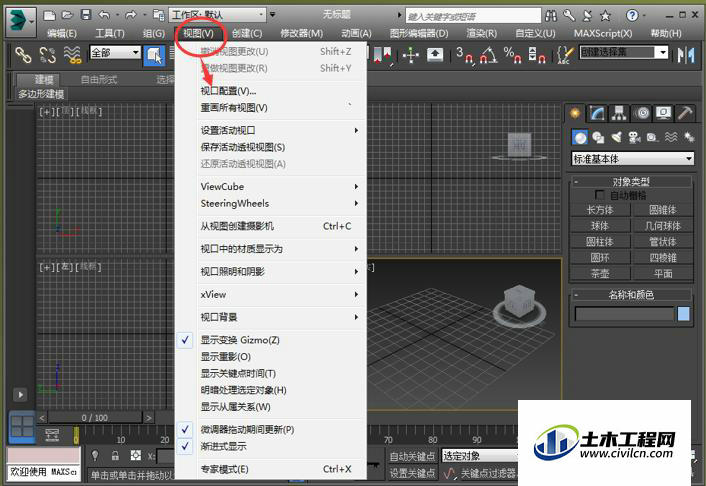The height and width of the screenshot is (486, 706).
Task: Click the 球体 sphere primitive button
Action: click(x=600, y=226)
